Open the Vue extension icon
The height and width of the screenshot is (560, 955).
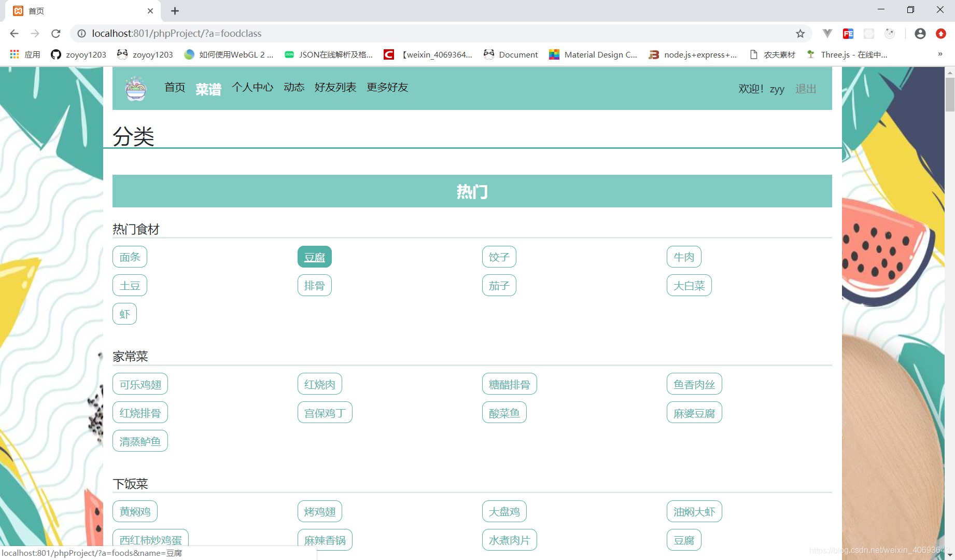827,33
